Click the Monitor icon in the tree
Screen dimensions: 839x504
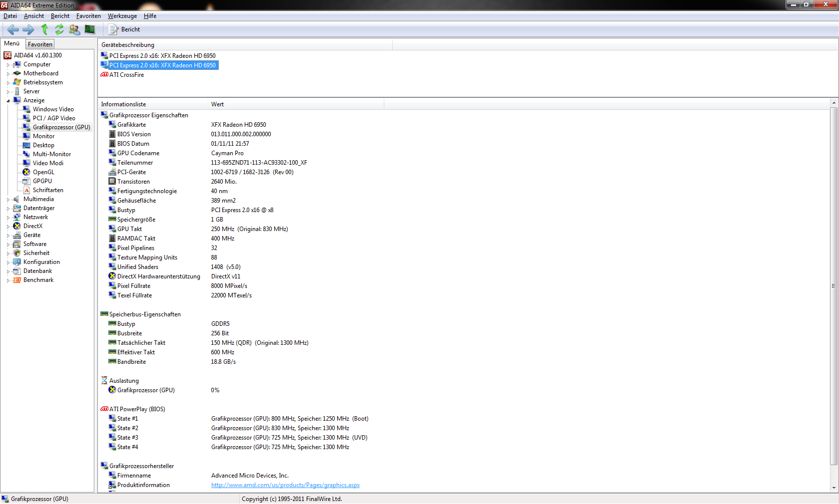point(26,136)
